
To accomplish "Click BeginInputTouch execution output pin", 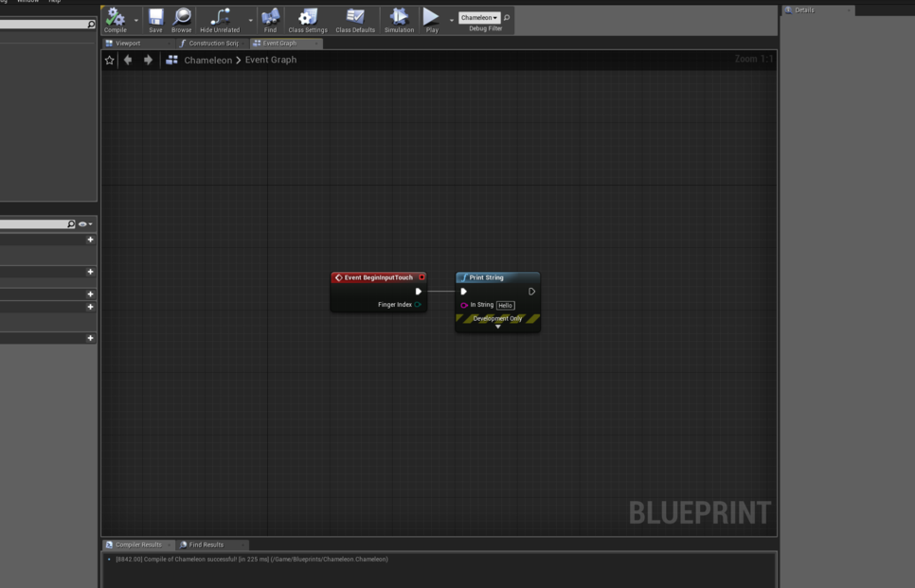I will click(x=419, y=291).
